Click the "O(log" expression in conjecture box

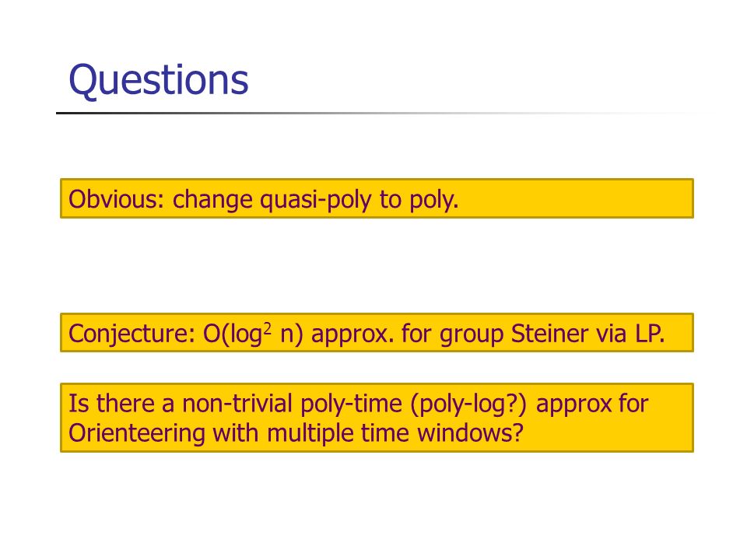click(x=233, y=334)
